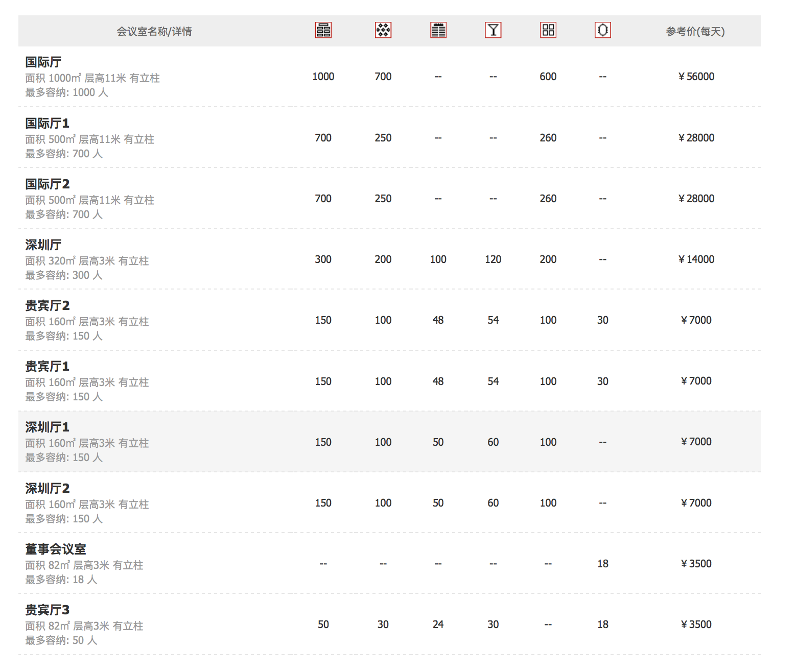Click the oval boardroom table icon
The image size is (796, 672).
[603, 30]
